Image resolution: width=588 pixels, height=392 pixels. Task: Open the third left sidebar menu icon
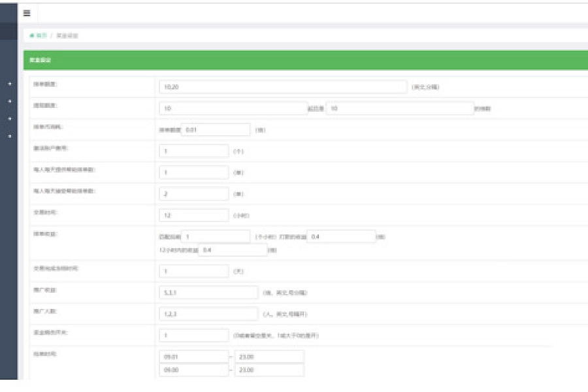click(x=10, y=119)
